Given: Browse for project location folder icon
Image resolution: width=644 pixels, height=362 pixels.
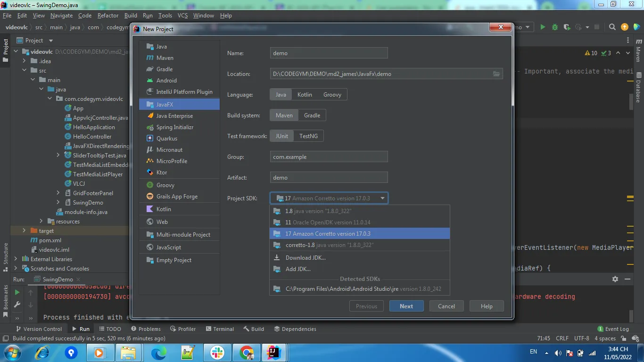Looking at the screenshot, I should pyautogui.click(x=496, y=74).
